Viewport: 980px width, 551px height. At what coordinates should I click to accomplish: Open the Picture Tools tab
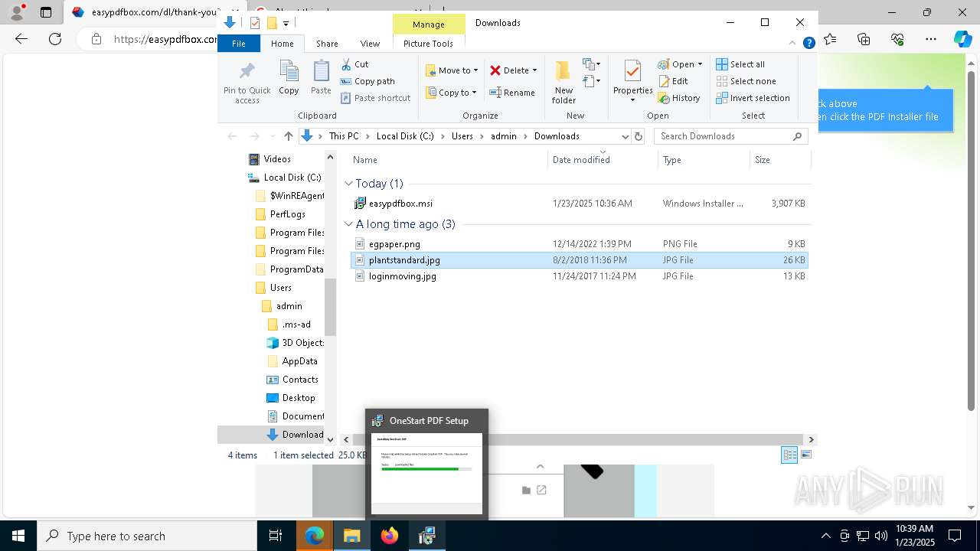[x=428, y=44]
